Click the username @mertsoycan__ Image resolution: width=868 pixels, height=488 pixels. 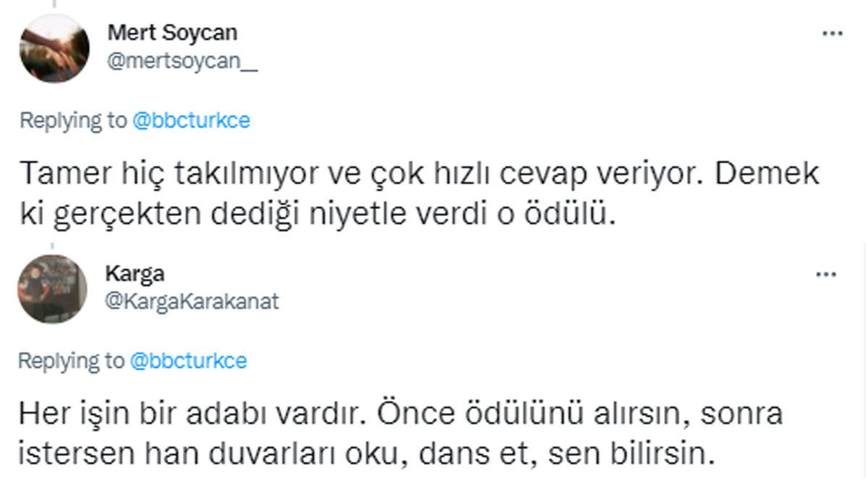point(179,61)
